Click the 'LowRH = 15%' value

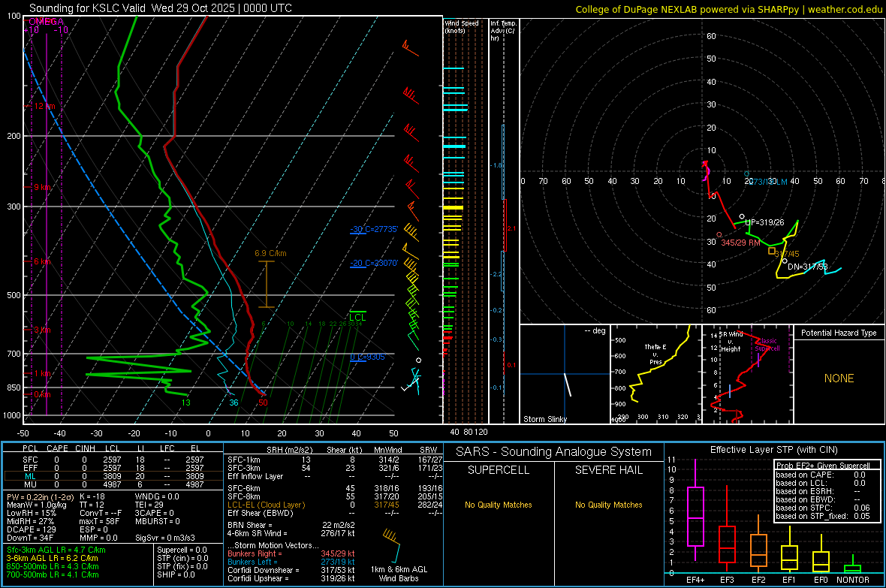point(32,513)
